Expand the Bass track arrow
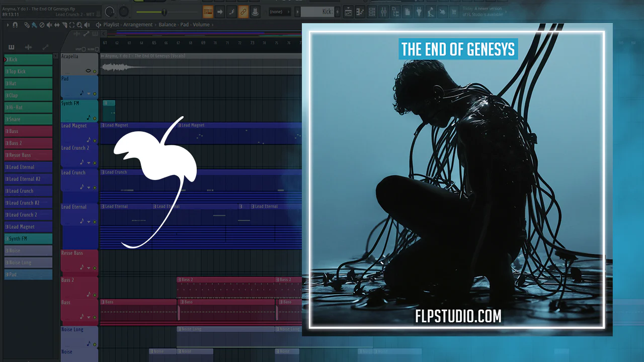Image resolution: width=644 pixels, height=362 pixels. pos(89,317)
